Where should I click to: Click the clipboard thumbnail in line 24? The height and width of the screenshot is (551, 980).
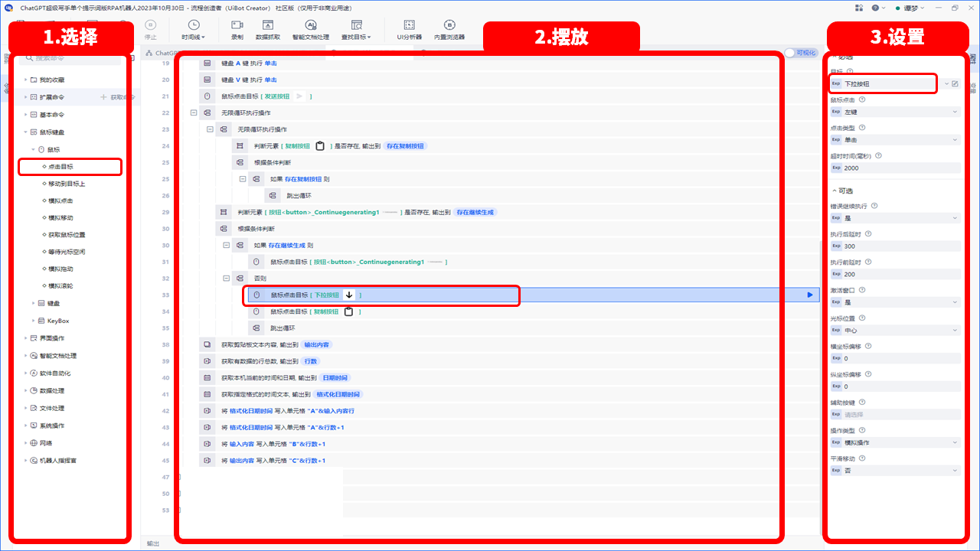[320, 146]
